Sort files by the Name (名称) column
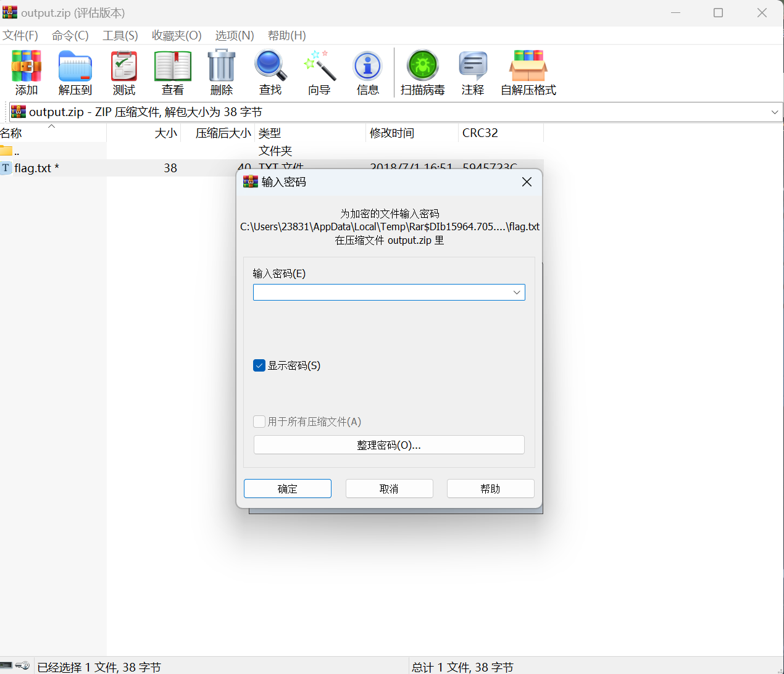This screenshot has width=784, height=674. [53, 133]
